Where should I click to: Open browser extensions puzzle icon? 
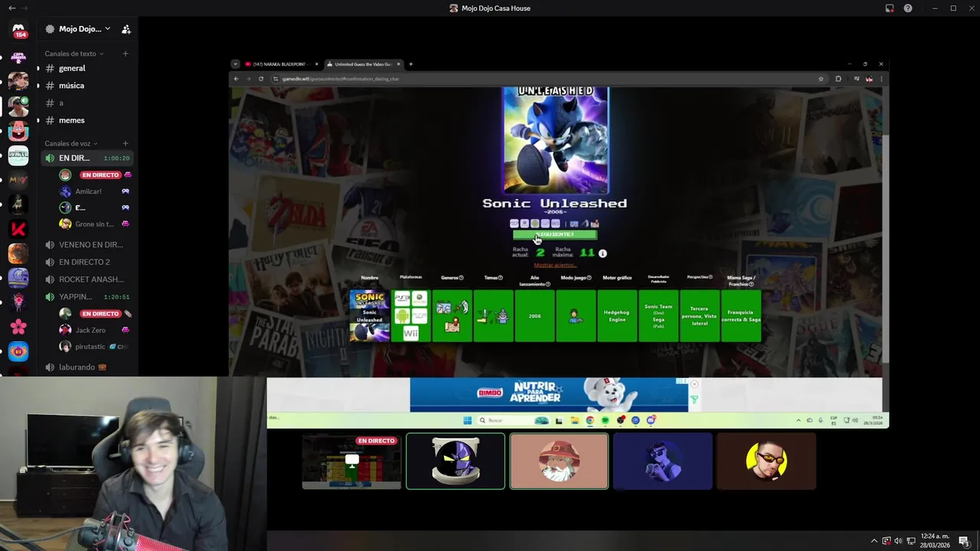coord(838,79)
